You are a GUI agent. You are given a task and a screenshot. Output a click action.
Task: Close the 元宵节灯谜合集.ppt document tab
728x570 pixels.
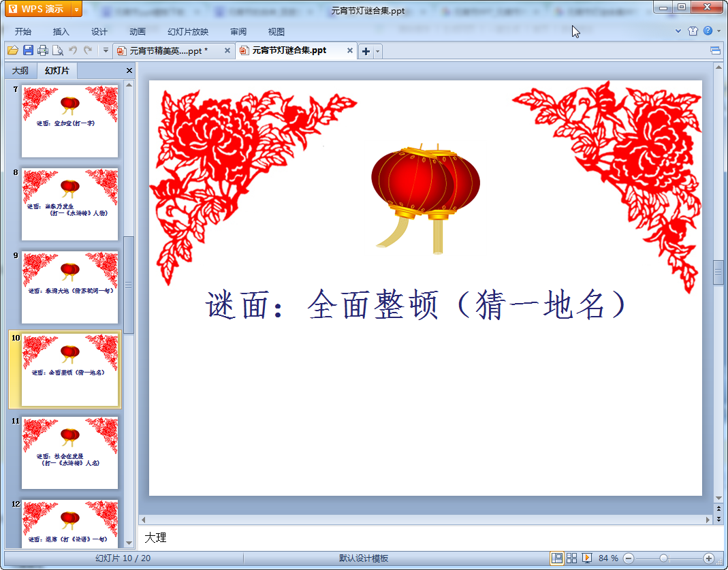tap(350, 50)
